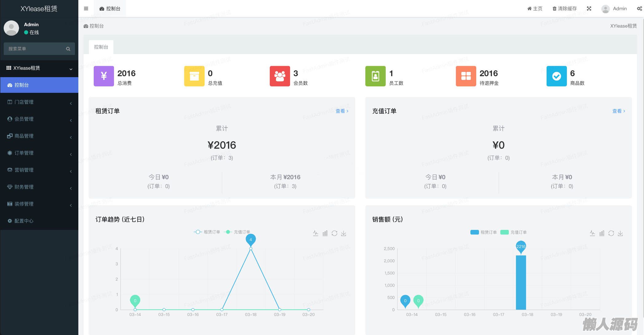Toggle the sidebar with the hamburger icon

pos(86,9)
